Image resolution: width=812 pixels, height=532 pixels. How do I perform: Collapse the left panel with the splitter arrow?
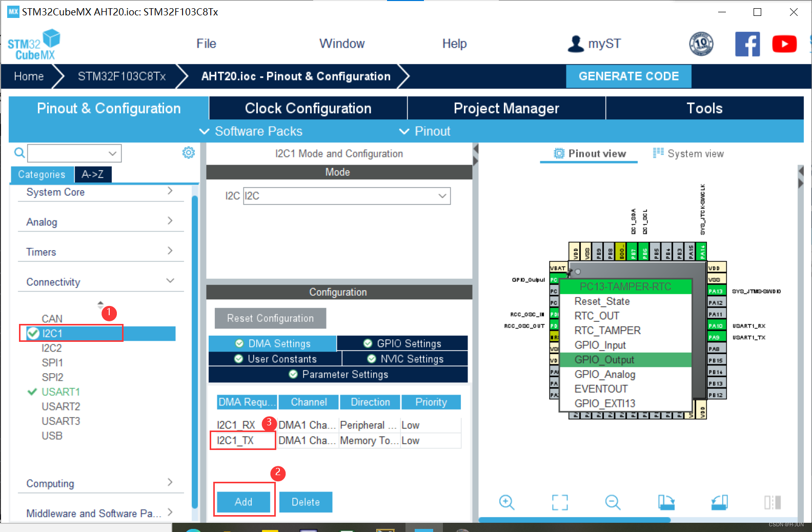[x=476, y=149]
